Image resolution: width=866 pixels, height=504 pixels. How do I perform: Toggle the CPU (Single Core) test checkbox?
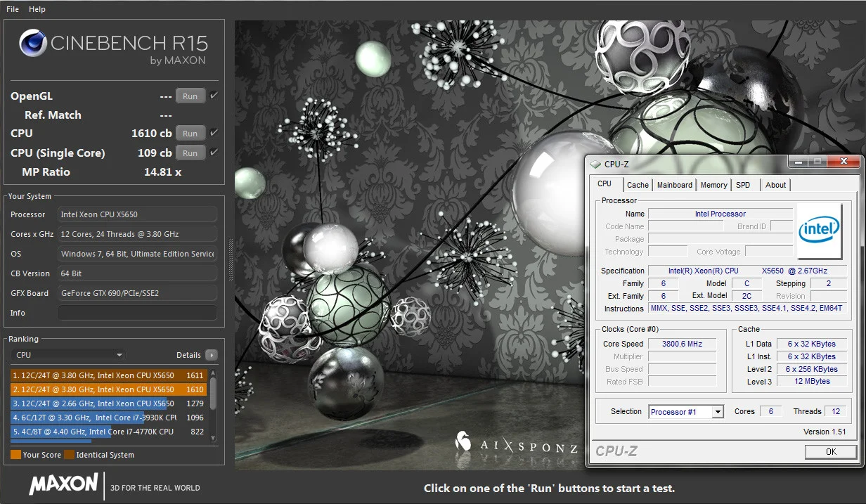coord(214,153)
